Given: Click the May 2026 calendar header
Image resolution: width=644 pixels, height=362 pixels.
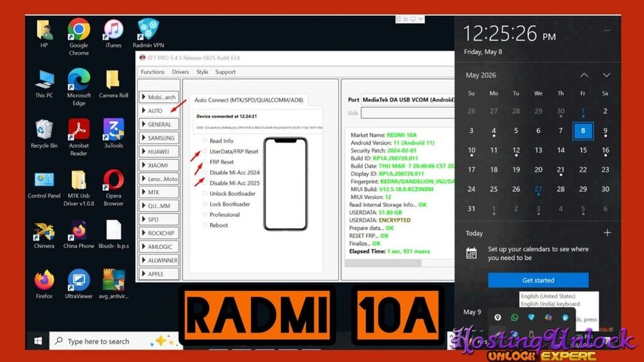Looking at the screenshot, I should click(x=480, y=75).
